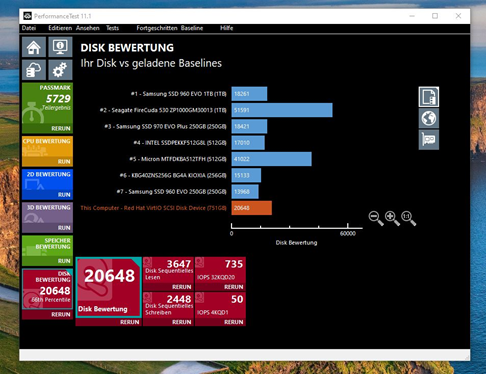Click the Samsung SSD 960 EVO 1TB bar
The image size is (486, 374).
pos(249,94)
